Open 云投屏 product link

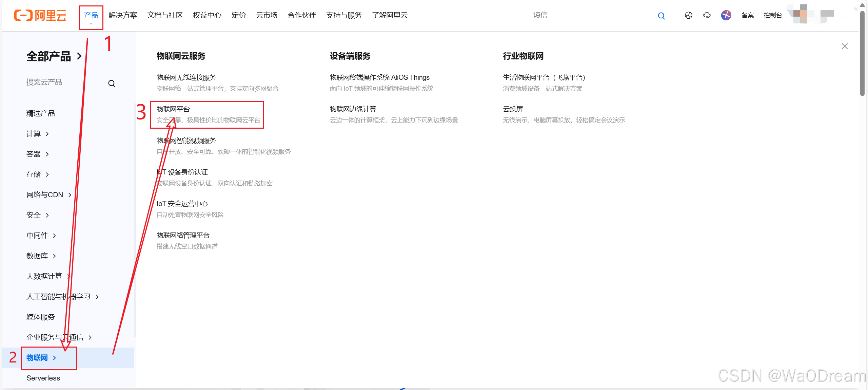[x=513, y=109]
